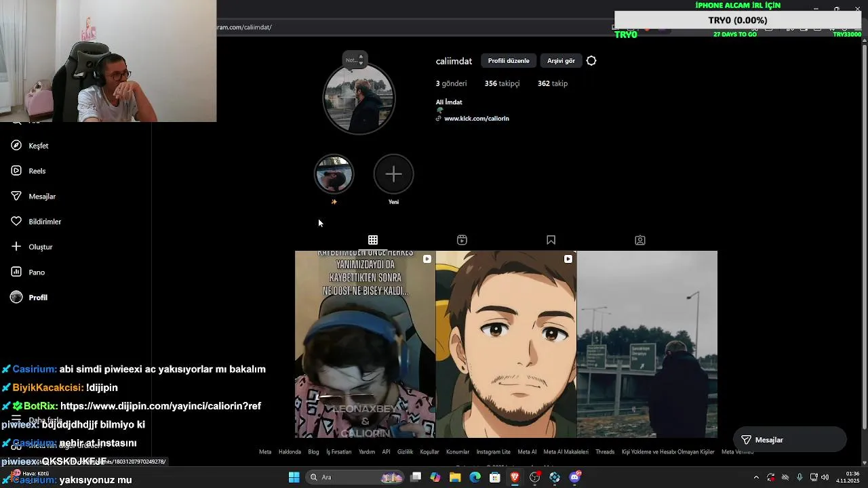Open the man by highway post
Viewport: 868px width, 488px height.
647,344
